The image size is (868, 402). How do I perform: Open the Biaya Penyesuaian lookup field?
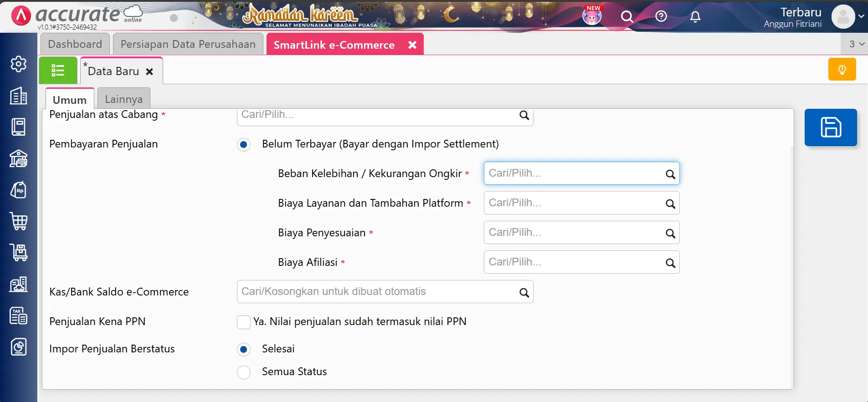pyautogui.click(x=581, y=233)
